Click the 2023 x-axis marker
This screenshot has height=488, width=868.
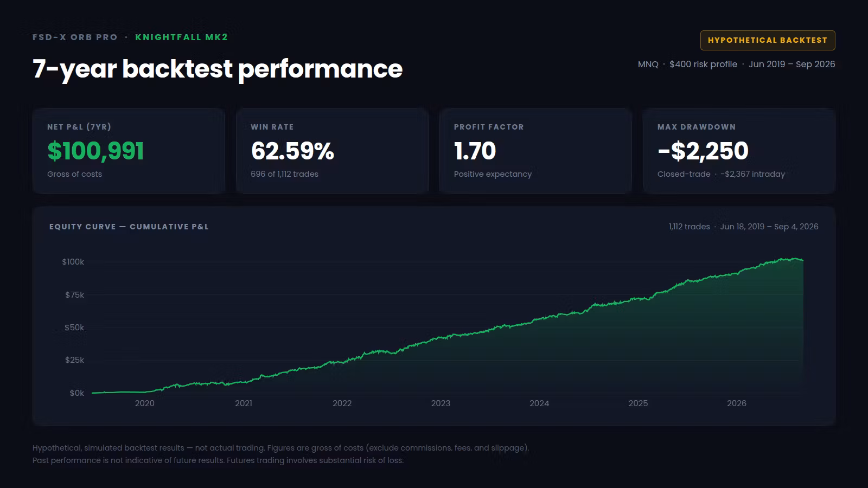tap(441, 403)
